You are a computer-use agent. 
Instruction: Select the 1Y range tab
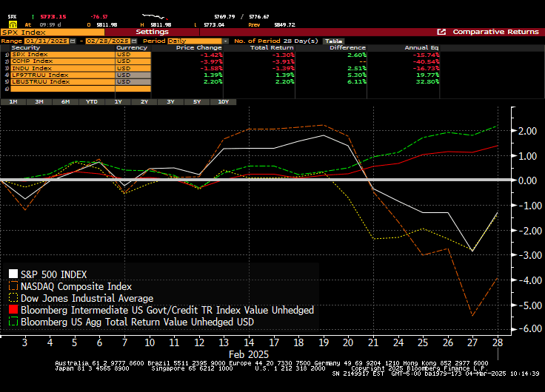118,102
